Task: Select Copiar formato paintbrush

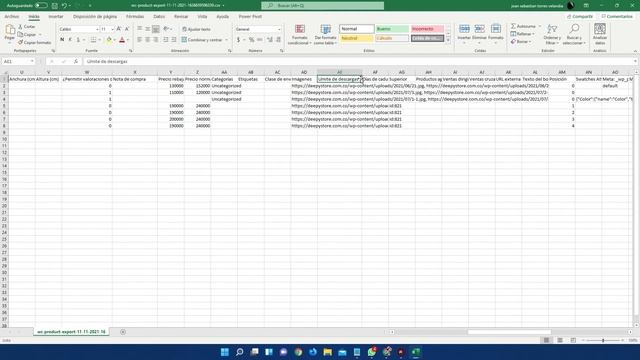Action: (34, 42)
